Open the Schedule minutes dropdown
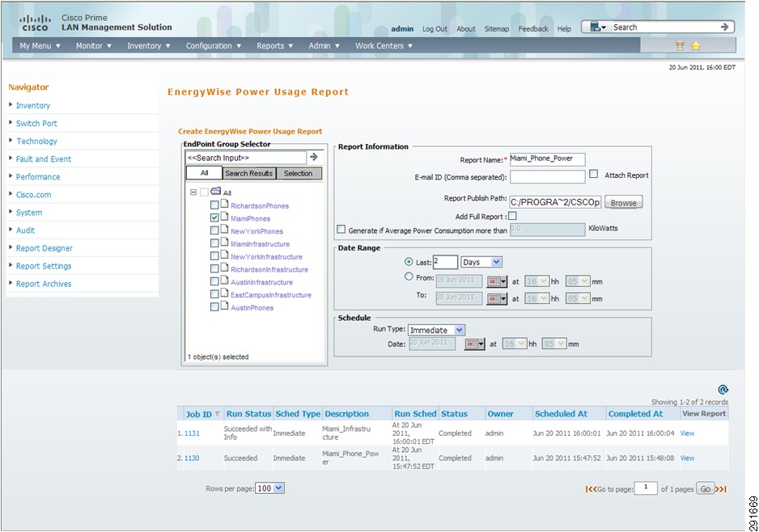Viewport: 759px width, 532px height. coord(553,344)
